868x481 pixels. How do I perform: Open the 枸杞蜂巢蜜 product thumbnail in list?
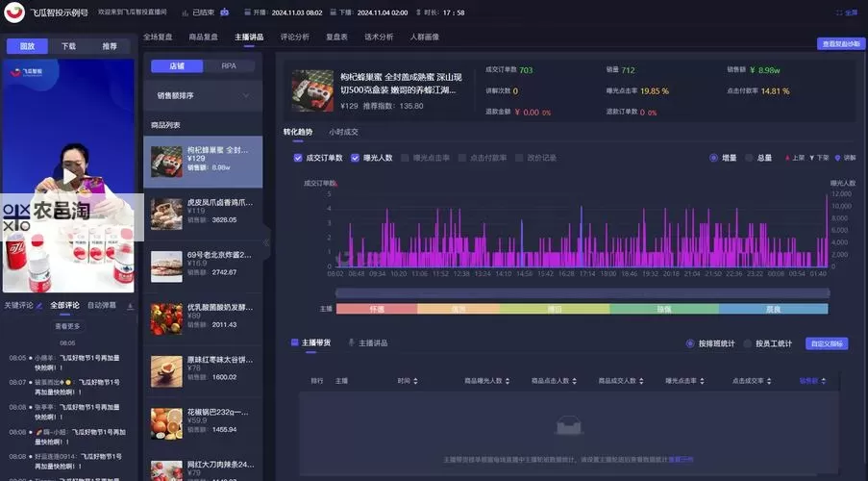166,162
